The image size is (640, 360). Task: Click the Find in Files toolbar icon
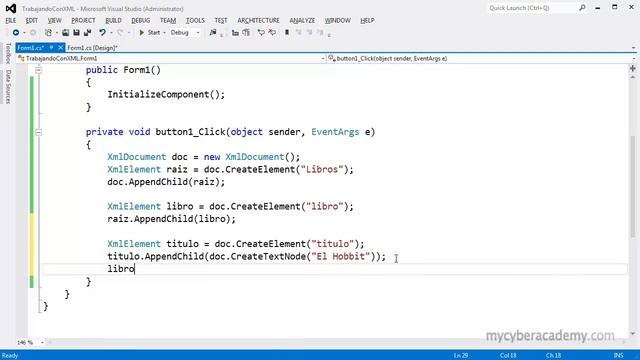click(x=213, y=33)
